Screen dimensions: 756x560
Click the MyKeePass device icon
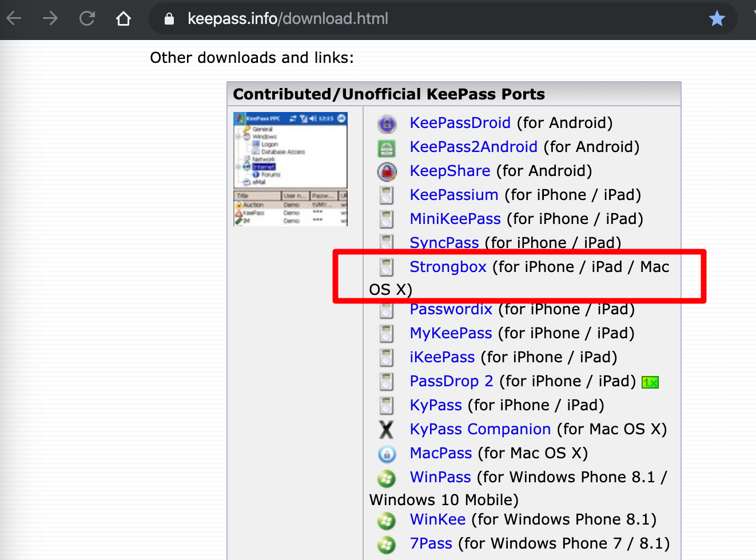pyautogui.click(x=387, y=334)
